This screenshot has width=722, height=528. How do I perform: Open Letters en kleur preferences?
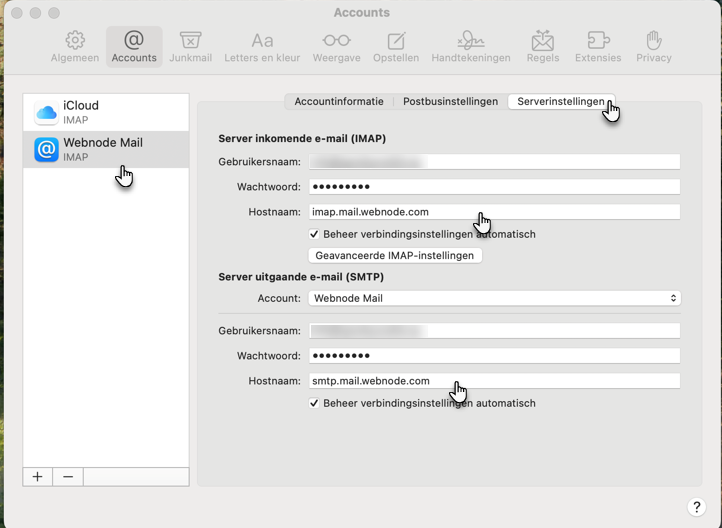coord(262,46)
